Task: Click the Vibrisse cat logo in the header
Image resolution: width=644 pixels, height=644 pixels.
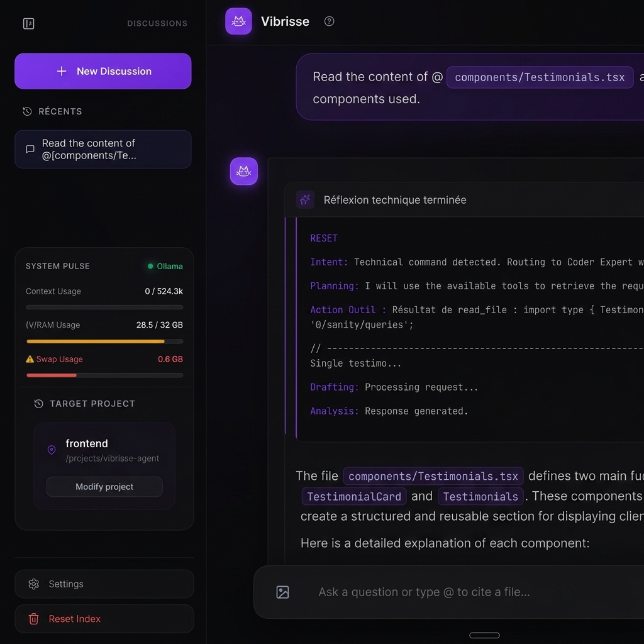Action: 238,21
